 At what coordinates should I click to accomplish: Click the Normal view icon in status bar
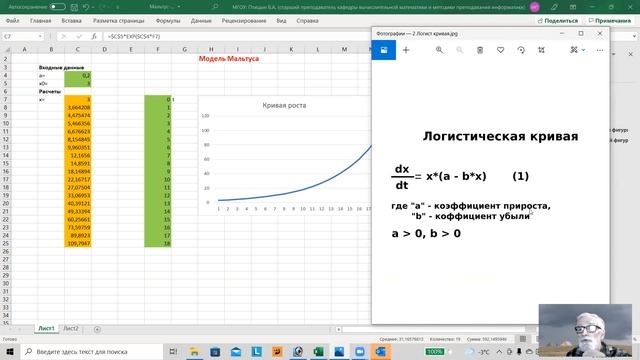[522, 339]
